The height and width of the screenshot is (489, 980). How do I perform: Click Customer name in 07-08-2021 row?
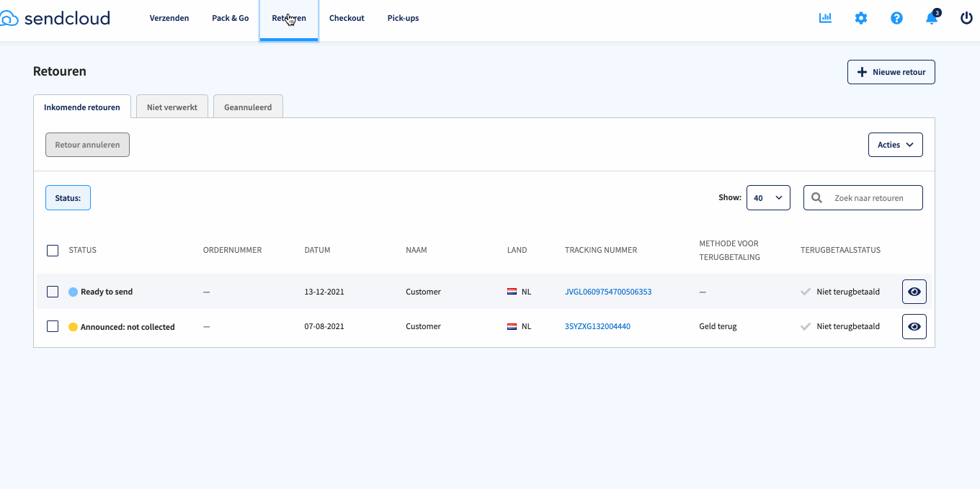tap(423, 326)
